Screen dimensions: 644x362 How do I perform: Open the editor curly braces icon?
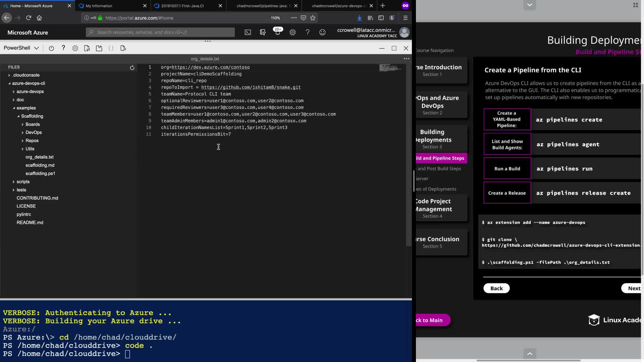coord(111,48)
